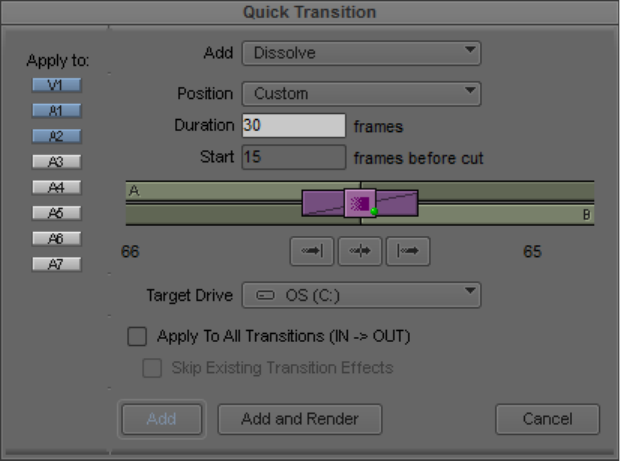Open the Add effect type dropdown
This screenshot has height=461, width=620.
[361, 53]
